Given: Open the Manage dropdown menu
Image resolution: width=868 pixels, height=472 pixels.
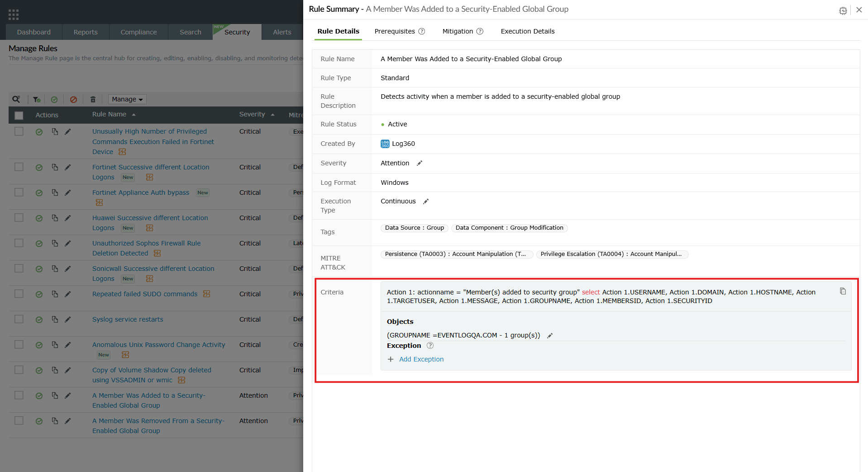Looking at the screenshot, I should pyautogui.click(x=127, y=99).
